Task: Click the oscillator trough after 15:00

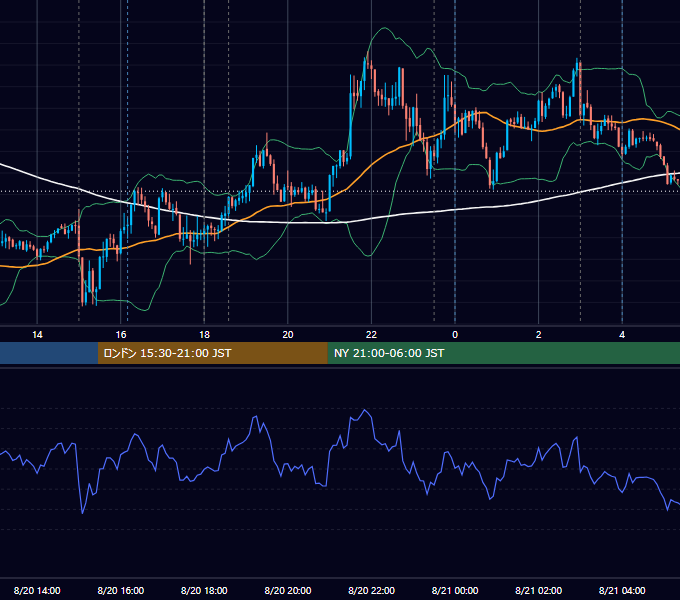Action: tap(82, 513)
